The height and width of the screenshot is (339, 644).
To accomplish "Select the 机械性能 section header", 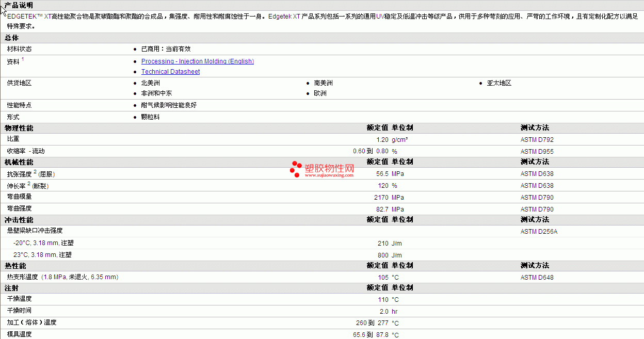I will (x=19, y=162).
